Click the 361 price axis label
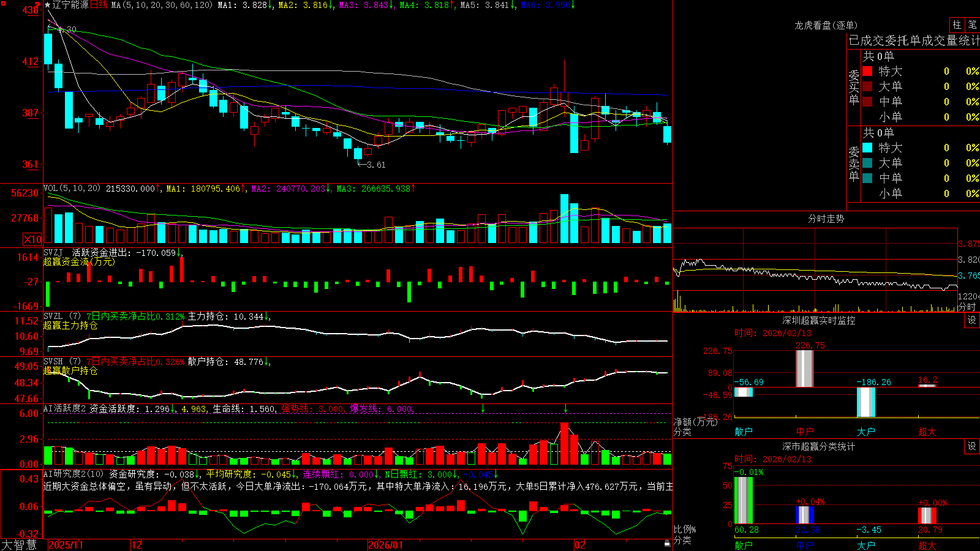This screenshot has width=980, height=551. (30, 164)
